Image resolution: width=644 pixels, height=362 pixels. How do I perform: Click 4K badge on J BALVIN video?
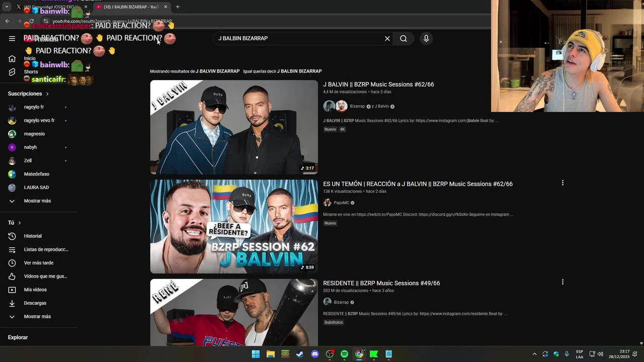(342, 129)
